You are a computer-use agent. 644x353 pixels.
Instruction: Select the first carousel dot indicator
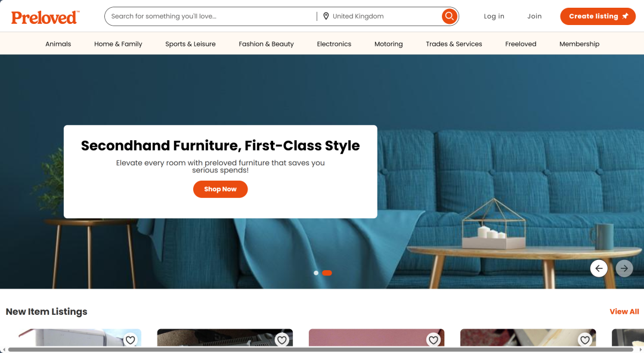pyautogui.click(x=316, y=273)
